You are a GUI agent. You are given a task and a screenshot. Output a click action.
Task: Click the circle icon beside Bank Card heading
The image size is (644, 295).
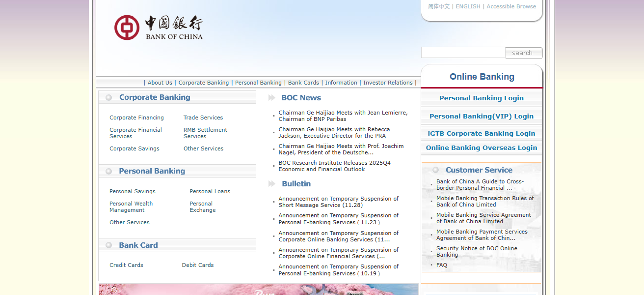108,244
